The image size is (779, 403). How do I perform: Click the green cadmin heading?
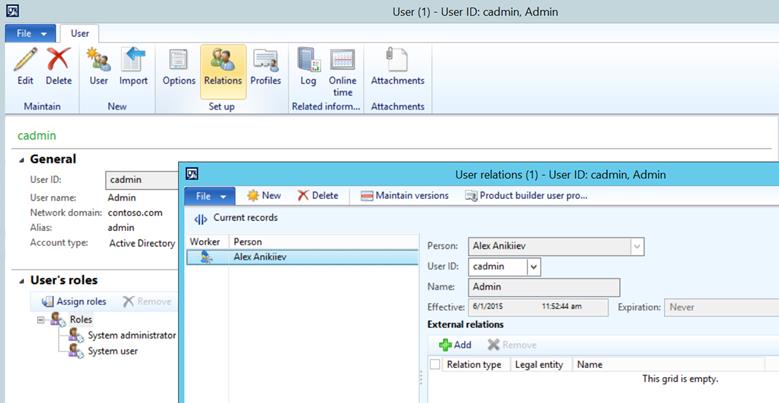click(x=37, y=136)
